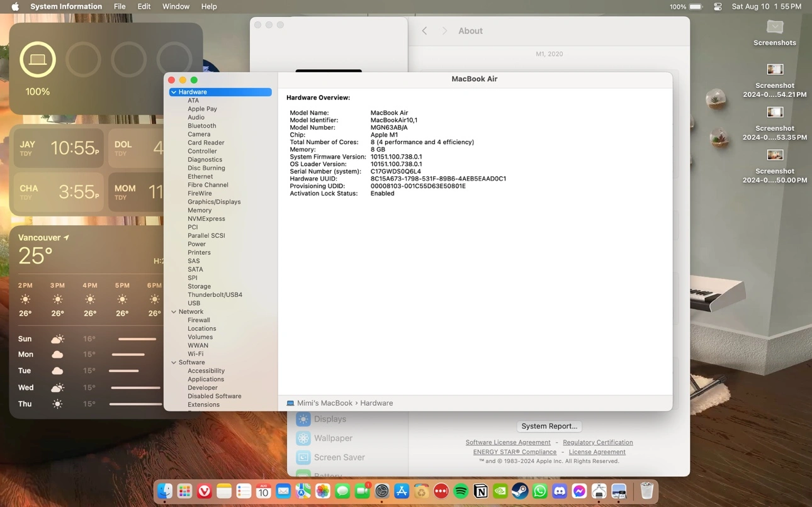Open Reminders from the dock
812x507 pixels.
[244, 491]
